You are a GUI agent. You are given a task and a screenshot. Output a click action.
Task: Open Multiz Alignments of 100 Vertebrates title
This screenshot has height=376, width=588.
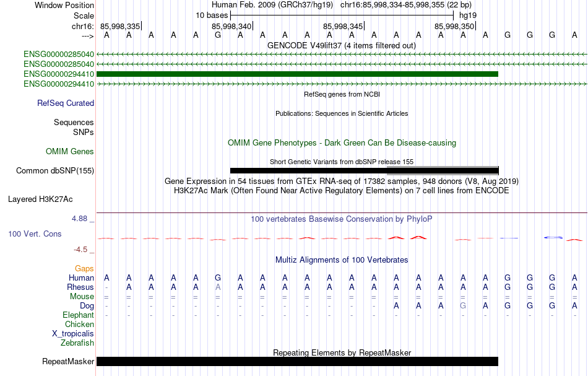(342, 260)
